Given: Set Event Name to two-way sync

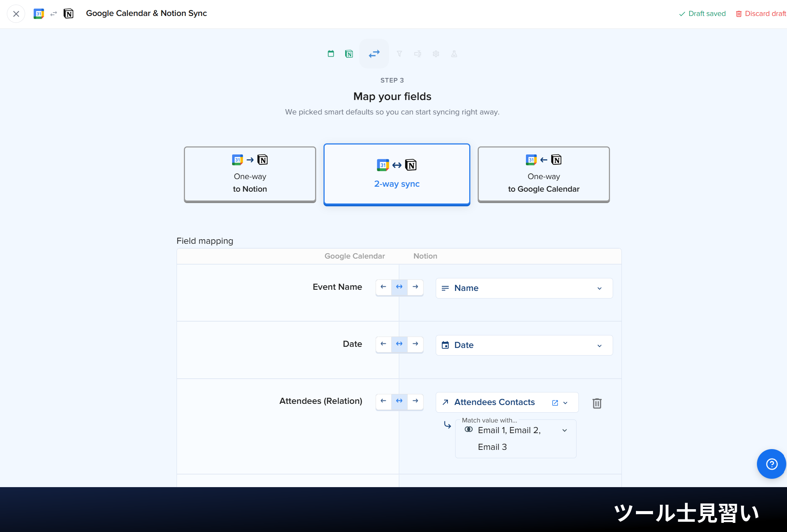Looking at the screenshot, I should tap(399, 287).
